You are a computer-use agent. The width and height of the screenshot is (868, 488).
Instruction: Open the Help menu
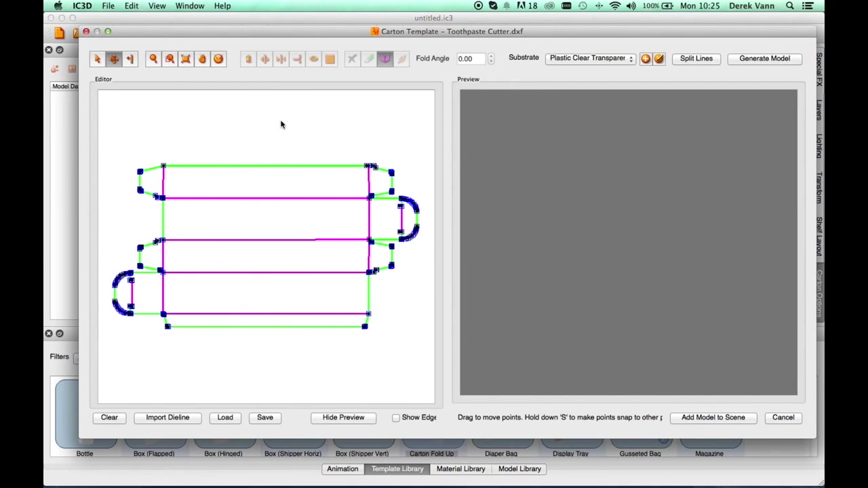click(x=222, y=6)
